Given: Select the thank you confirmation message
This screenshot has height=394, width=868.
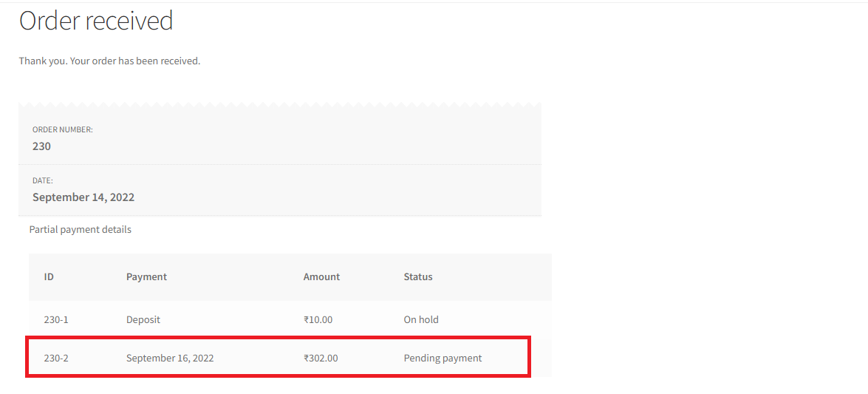Looking at the screenshot, I should pos(109,61).
